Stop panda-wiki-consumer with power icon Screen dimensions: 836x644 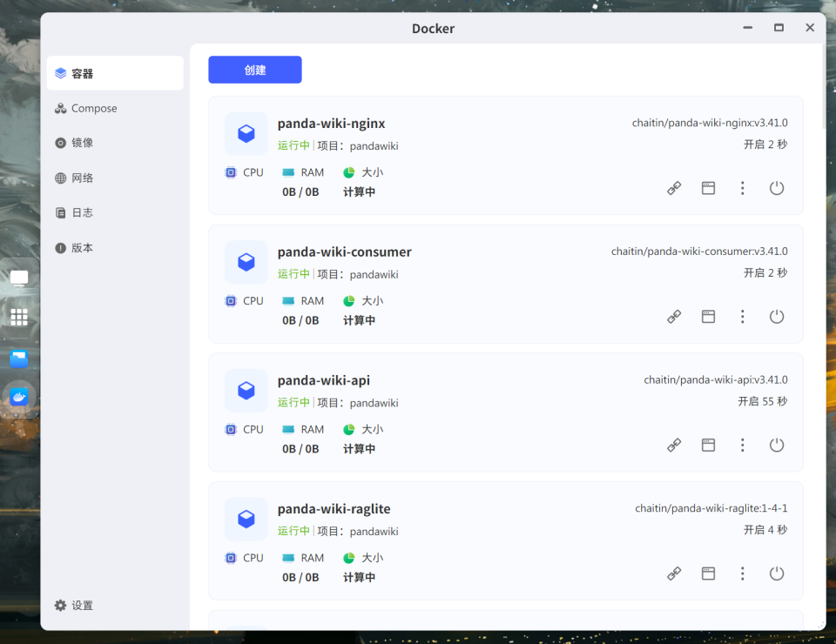click(776, 317)
